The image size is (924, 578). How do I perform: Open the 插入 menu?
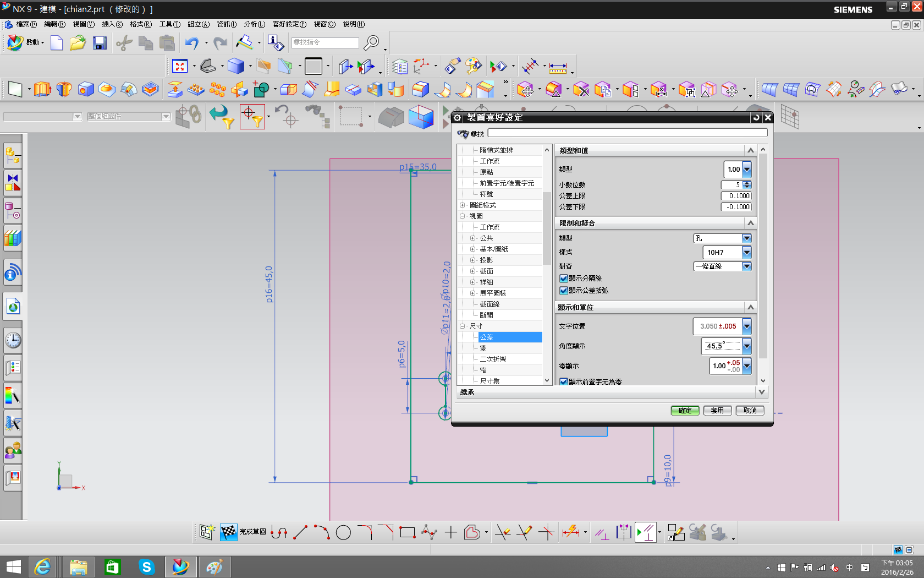(x=112, y=24)
